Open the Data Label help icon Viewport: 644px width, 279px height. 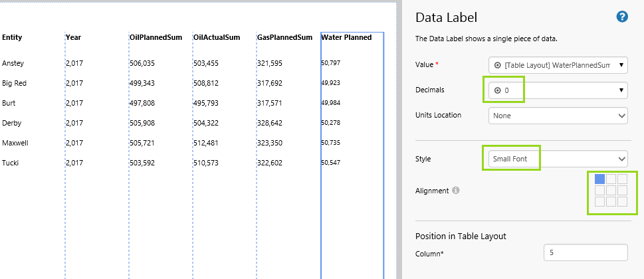tap(622, 17)
